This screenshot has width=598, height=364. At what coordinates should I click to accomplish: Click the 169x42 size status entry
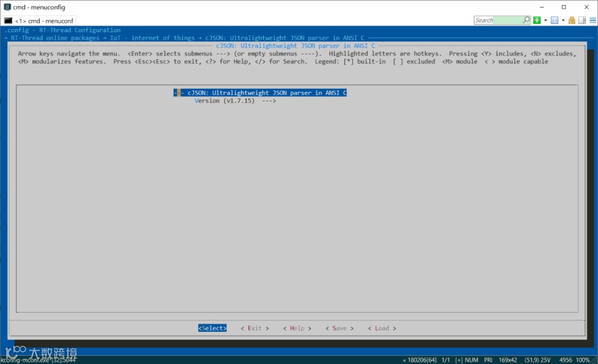point(508,360)
